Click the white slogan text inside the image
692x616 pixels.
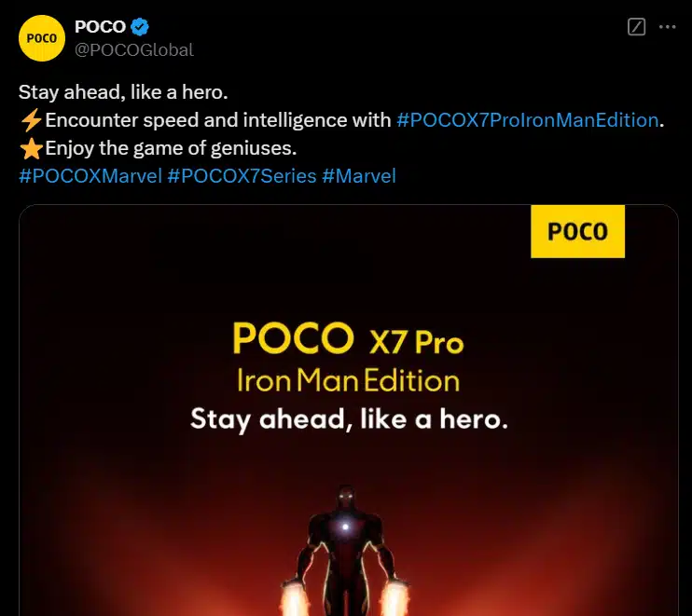pos(349,419)
